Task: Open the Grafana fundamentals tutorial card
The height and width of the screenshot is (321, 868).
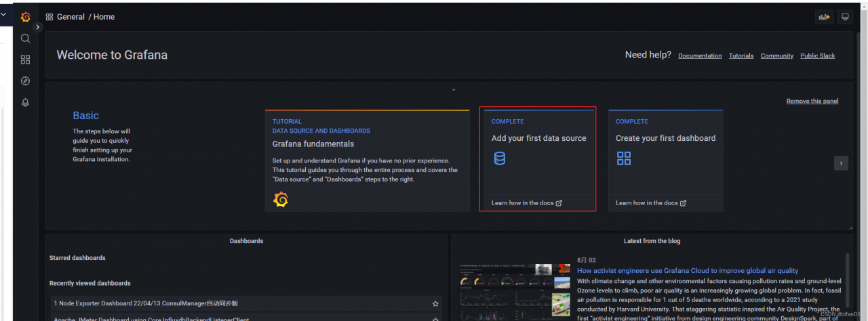Action: 367,160
